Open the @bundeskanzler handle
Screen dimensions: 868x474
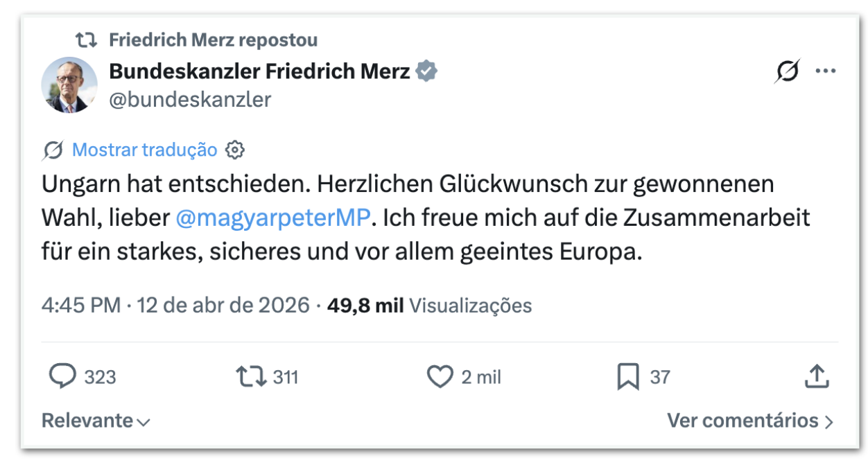(x=190, y=100)
